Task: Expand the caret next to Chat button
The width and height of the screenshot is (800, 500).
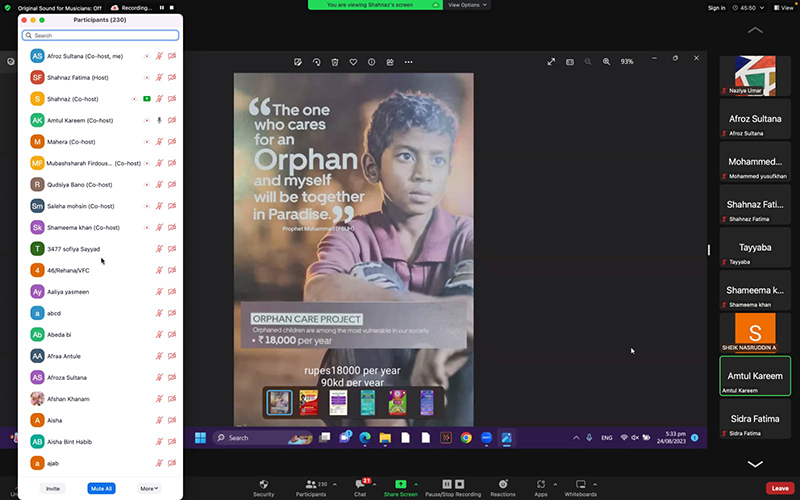Action: click(374, 484)
